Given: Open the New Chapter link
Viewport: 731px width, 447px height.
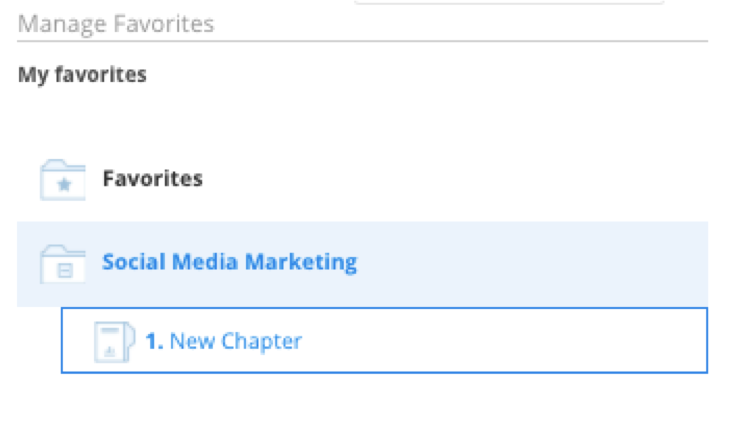Looking at the screenshot, I should pos(236,341).
